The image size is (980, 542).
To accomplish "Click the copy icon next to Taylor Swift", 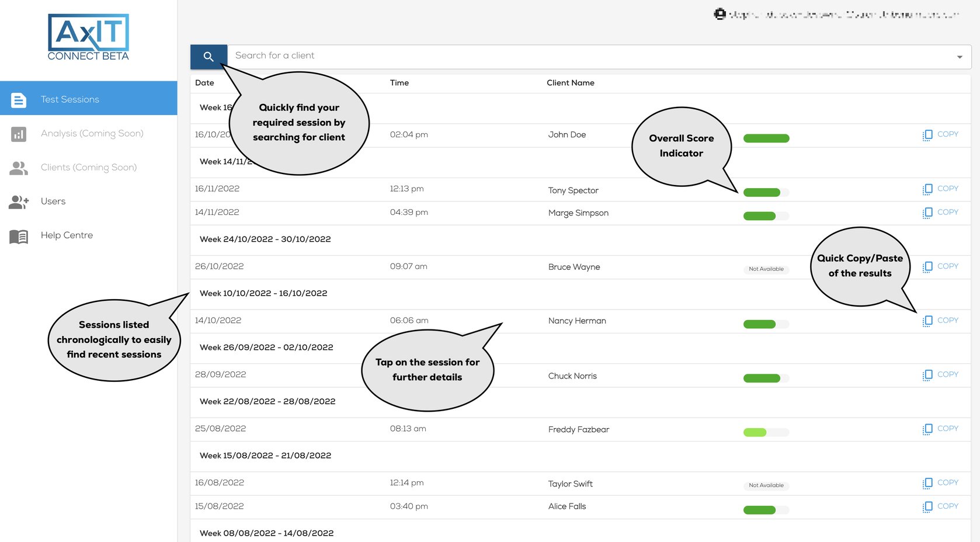I will pyautogui.click(x=928, y=482).
